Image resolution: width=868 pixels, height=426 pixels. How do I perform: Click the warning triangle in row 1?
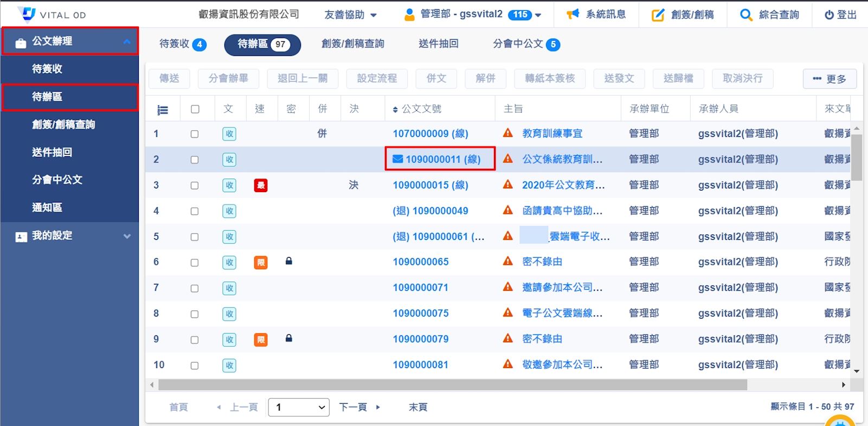508,133
